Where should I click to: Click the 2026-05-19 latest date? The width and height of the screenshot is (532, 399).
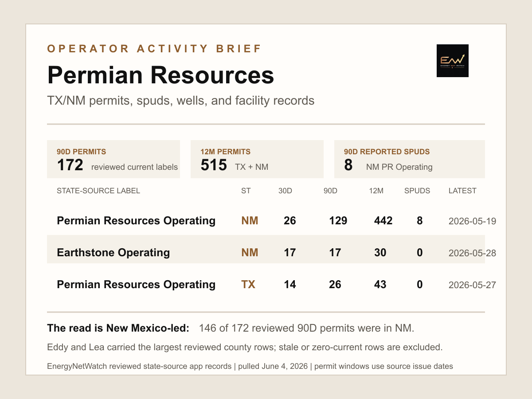click(x=472, y=221)
